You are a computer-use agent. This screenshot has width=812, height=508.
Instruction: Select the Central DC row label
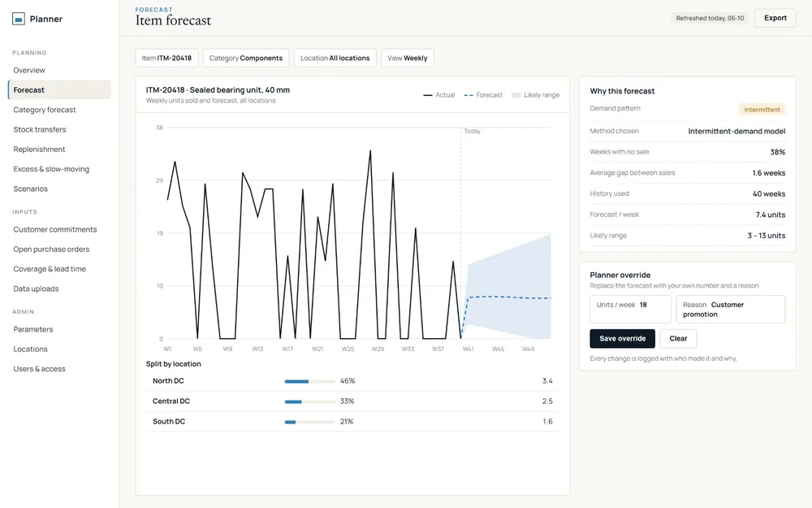(x=171, y=401)
